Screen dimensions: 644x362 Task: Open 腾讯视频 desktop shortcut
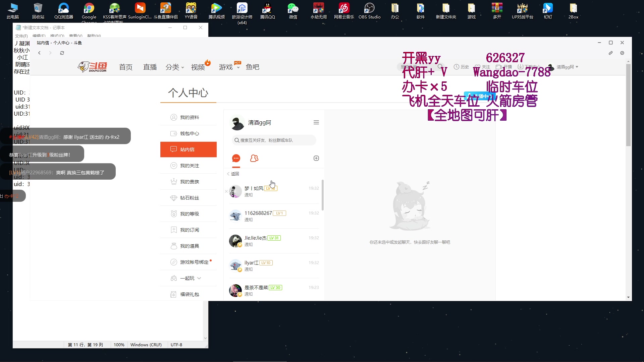pyautogui.click(x=217, y=11)
